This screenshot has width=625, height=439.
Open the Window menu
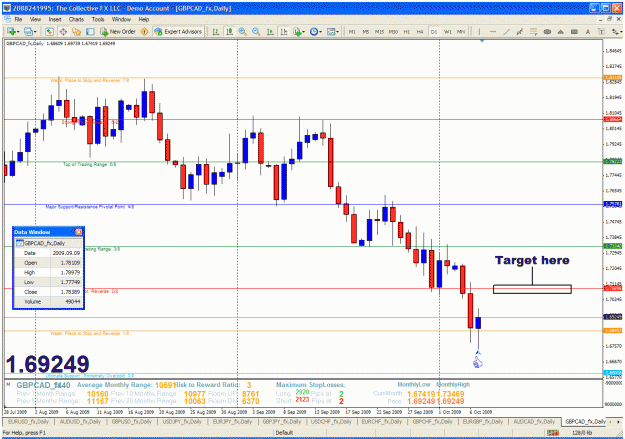pos(121,19)
